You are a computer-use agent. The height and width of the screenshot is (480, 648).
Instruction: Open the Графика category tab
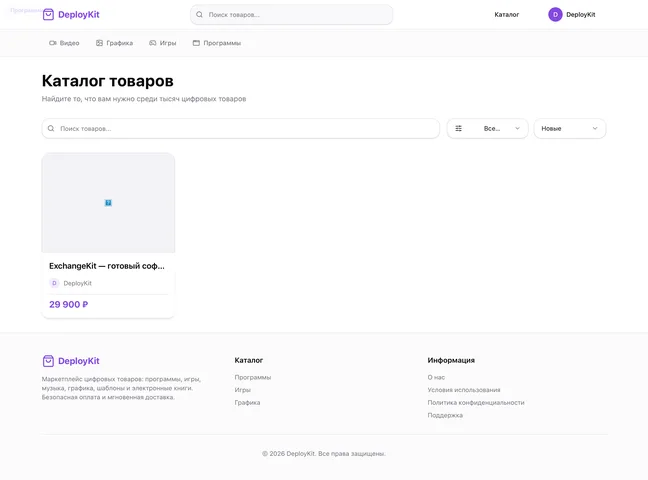tap(114, 43)
